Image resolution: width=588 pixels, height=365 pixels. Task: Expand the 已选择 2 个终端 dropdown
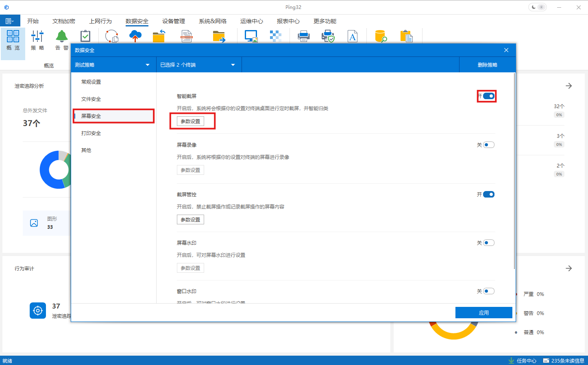[x=198, y=64]
